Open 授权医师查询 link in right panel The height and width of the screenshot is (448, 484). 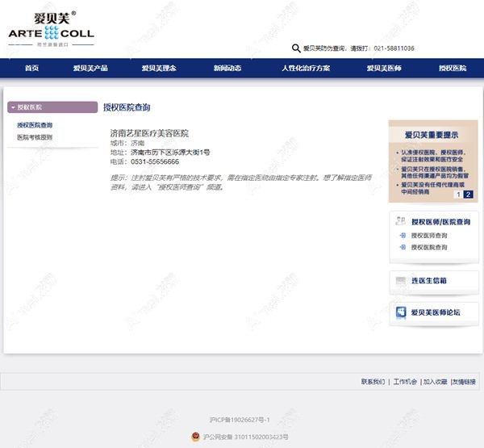tap(429, 236)
